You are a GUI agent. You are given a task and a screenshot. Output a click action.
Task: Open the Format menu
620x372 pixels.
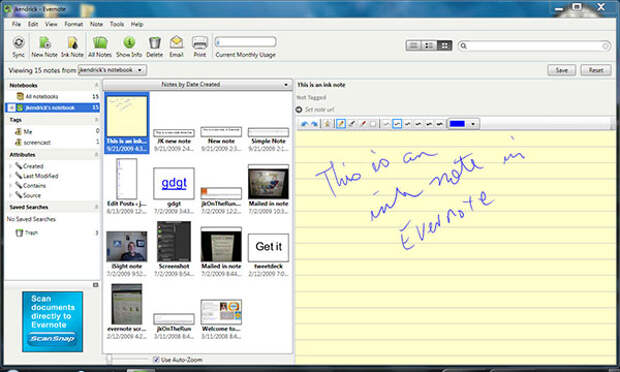pyautogui.click(x=74, y=24)
